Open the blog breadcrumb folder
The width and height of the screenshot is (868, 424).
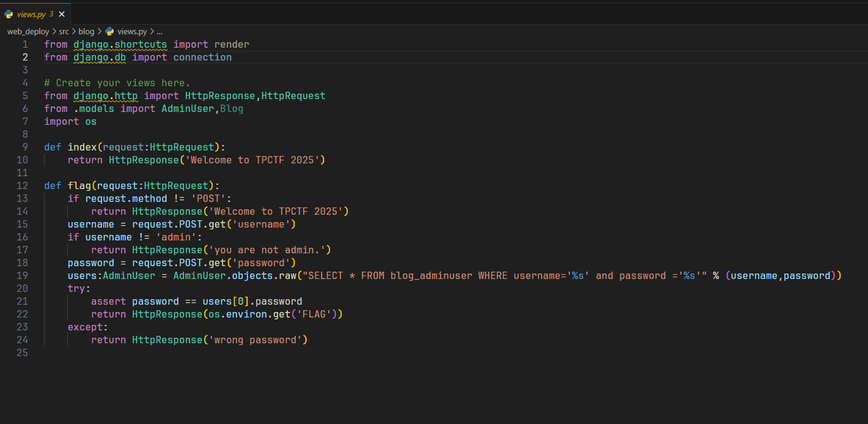(x=86, y=31)
